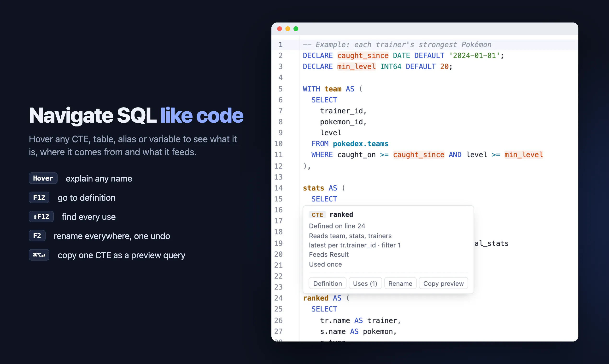The image size is (609, 364).
Task: Click Copy preview button
Action: click(x=443, y=283)
